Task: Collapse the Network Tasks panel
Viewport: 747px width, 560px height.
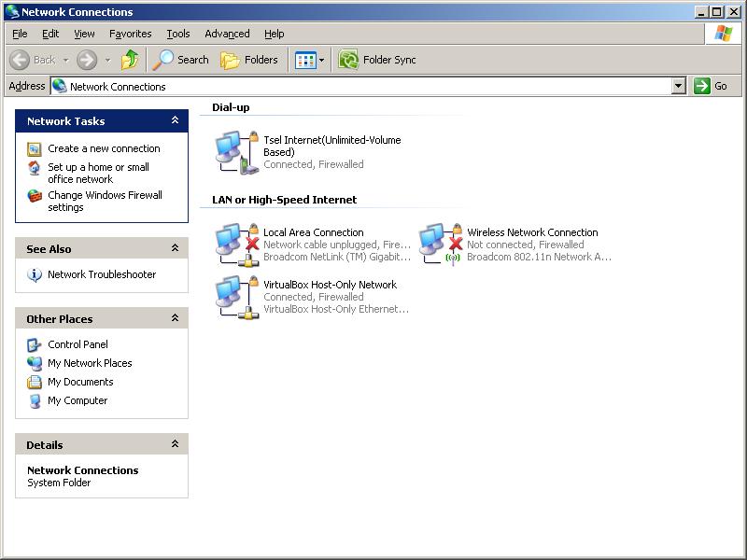Action: (x=175, y=120)
